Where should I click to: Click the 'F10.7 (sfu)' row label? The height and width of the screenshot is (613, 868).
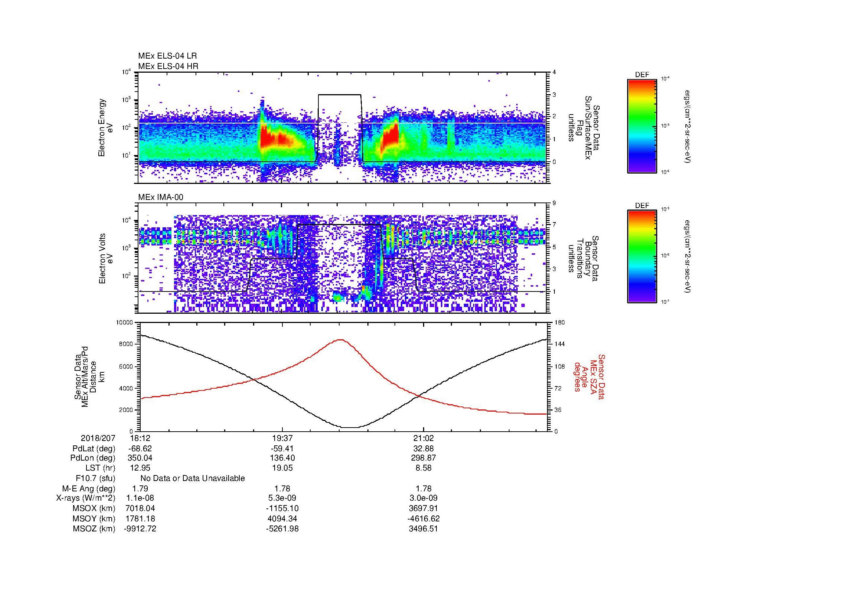click(95, 478)
